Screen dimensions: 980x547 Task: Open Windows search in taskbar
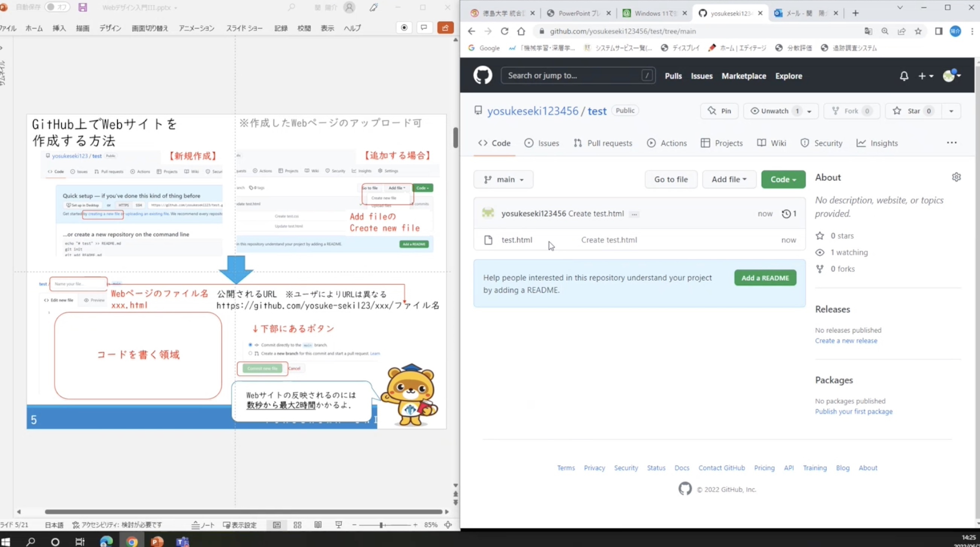coord(30,541)
